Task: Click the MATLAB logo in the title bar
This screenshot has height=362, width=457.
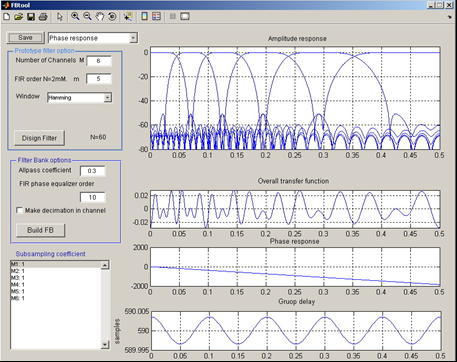Action: [5, 5]
